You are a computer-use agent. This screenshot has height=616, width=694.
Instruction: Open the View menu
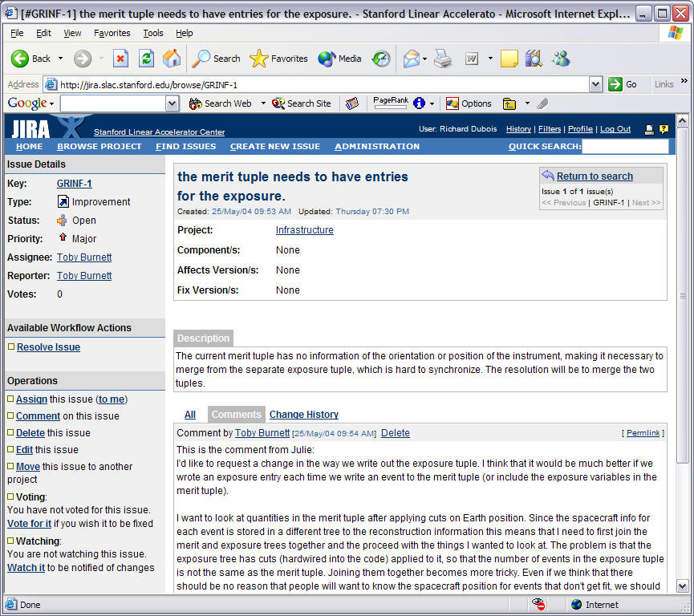[x=72, y=33]
